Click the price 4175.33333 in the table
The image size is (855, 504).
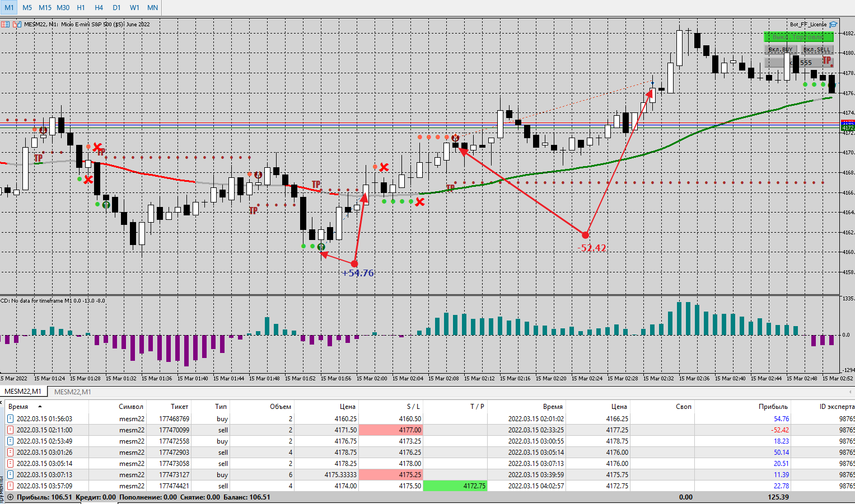[340, 475]
